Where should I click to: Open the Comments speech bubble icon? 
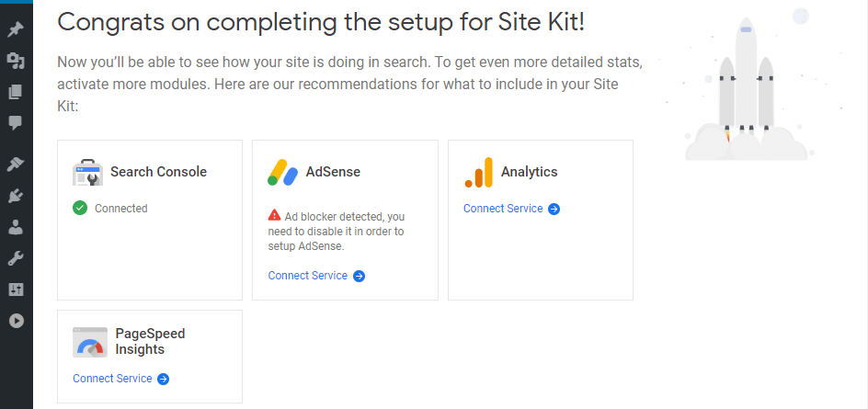[x=16, y=122]
